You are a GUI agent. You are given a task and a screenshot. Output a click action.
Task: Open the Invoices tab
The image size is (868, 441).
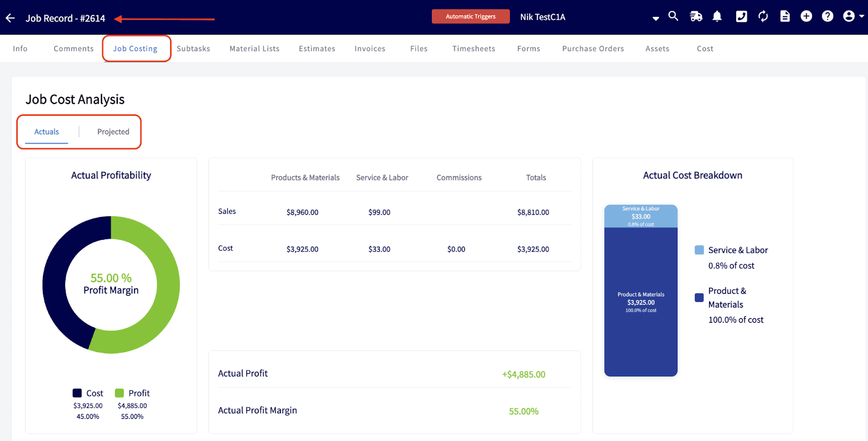coord(370,49)
